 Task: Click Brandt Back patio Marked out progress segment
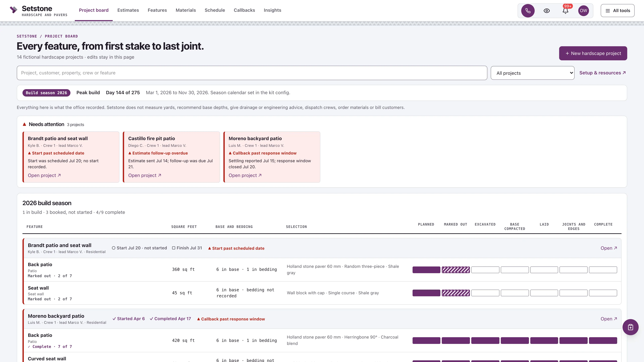pos(455,270)
